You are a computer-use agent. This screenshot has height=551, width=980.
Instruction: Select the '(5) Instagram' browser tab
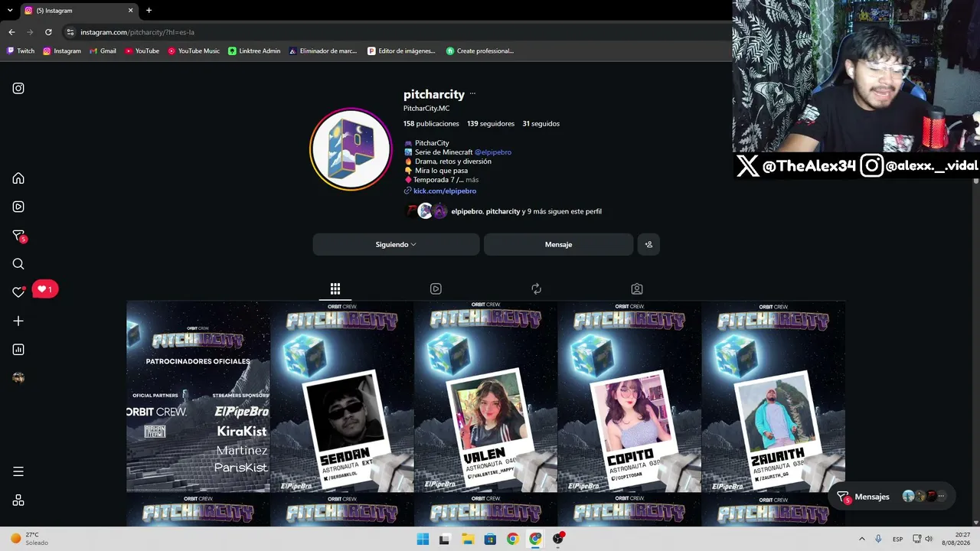78,11
